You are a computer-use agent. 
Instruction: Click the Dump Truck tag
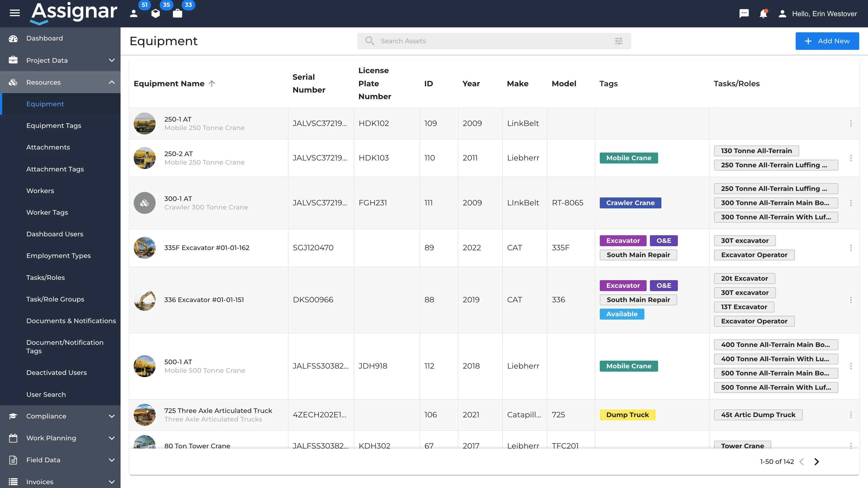pos(627,415)
